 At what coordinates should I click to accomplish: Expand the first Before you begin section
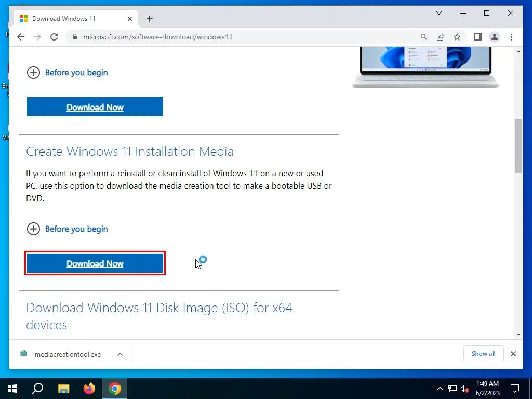click(x=67, y=73)
